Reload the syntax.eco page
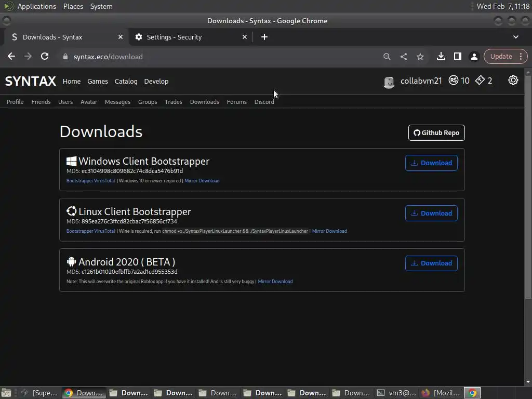The width and height of the screenshot is (532, 399). point(45,56)
